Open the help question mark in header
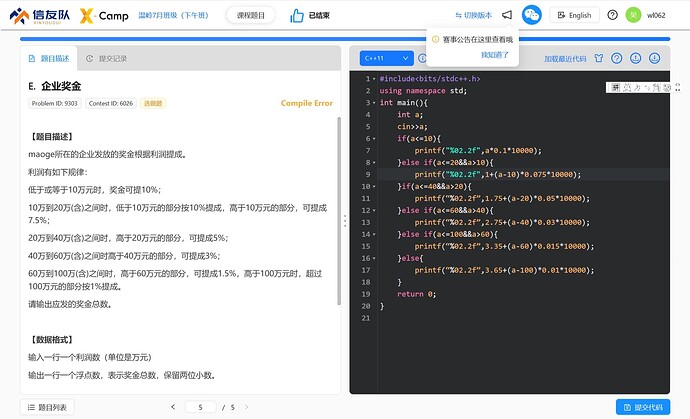 pos(612,15)
